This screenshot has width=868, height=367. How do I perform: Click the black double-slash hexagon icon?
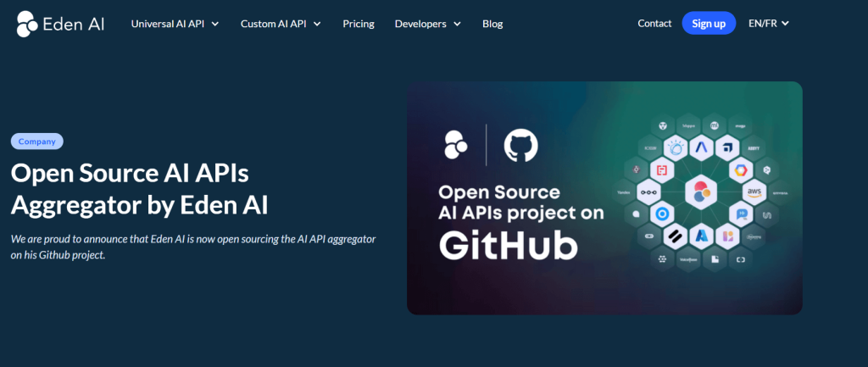676,236
